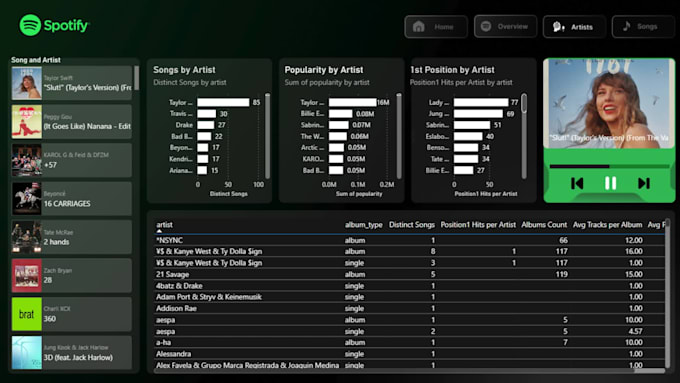
Task: Skip to previous track
Action: click(577, 183)
